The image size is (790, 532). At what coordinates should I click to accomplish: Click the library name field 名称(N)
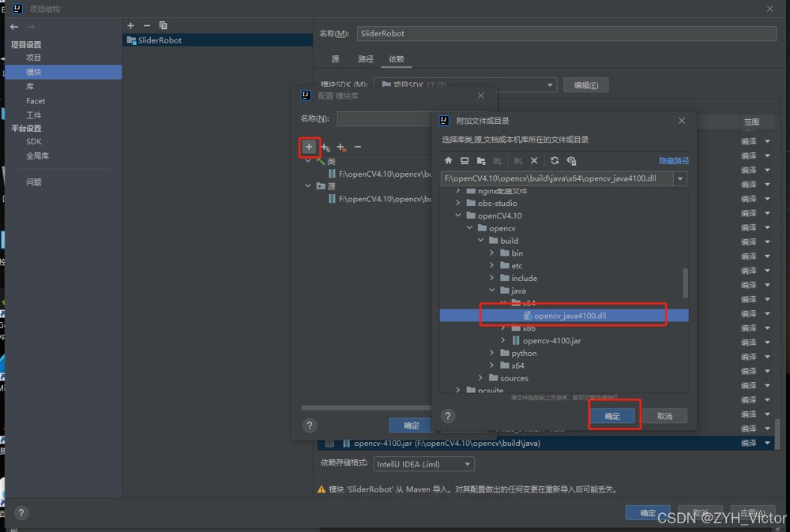coord(385,118)
